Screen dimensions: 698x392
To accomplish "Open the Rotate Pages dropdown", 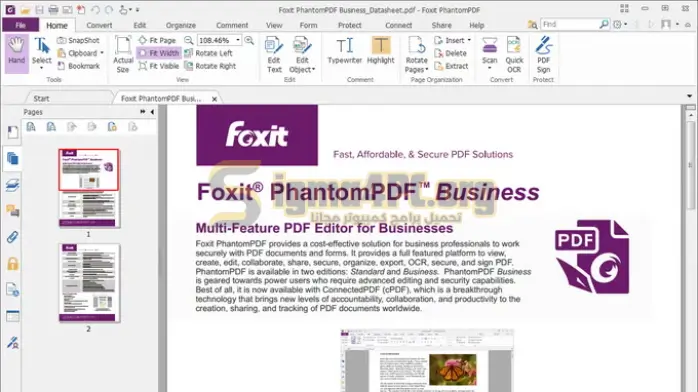I will click(x=416, y=55).
